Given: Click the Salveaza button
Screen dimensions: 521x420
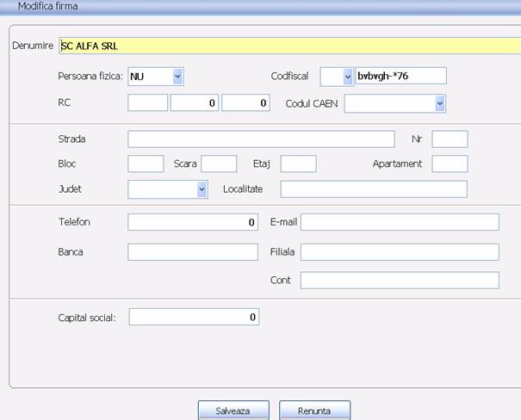Looking at the screenshot, I should click(x=233, y=411).
